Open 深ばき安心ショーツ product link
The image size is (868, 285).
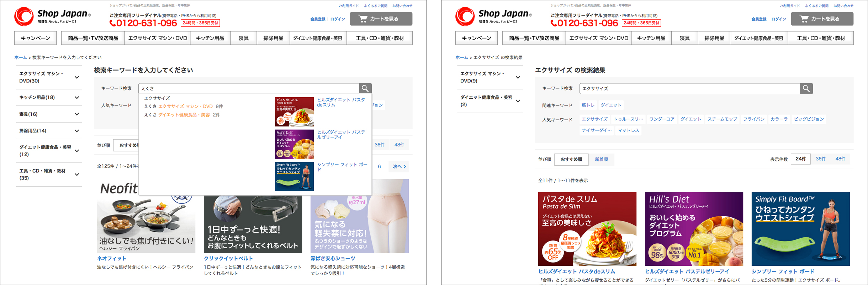point(333,259)
